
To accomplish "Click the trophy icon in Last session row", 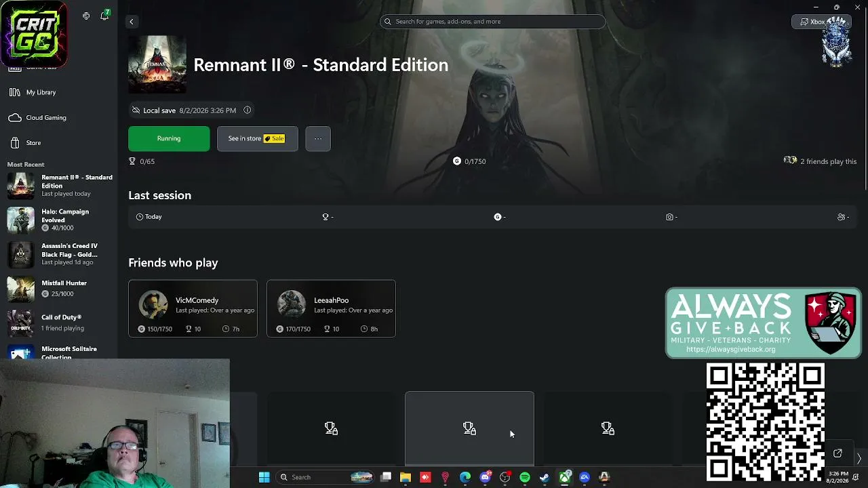I will [x=325, y=217].
